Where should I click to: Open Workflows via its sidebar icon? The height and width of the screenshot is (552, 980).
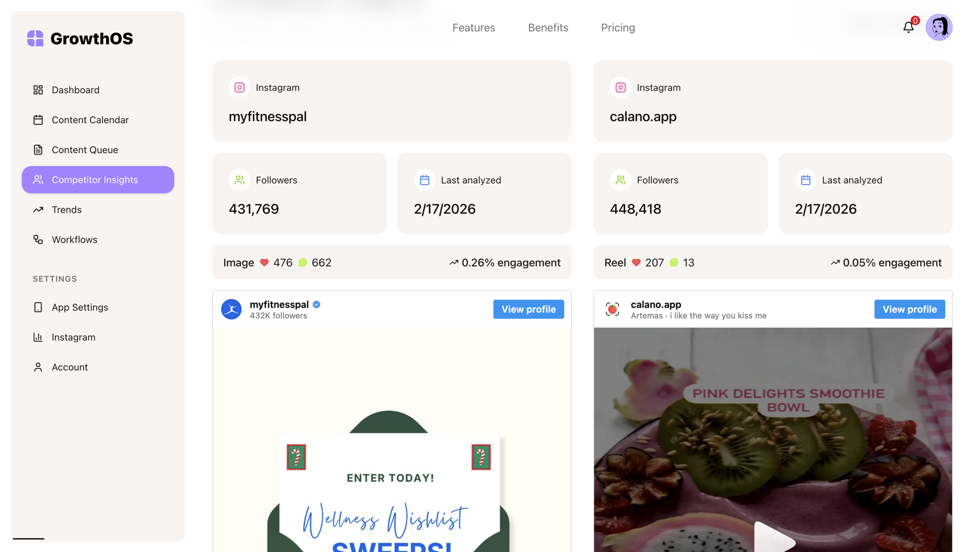click(x=38, y=239)
